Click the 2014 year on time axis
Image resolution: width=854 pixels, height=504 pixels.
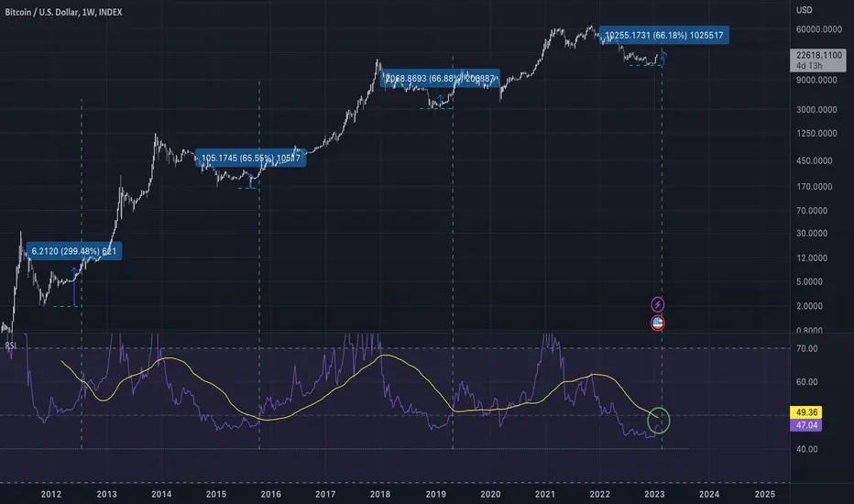[161, 494]
